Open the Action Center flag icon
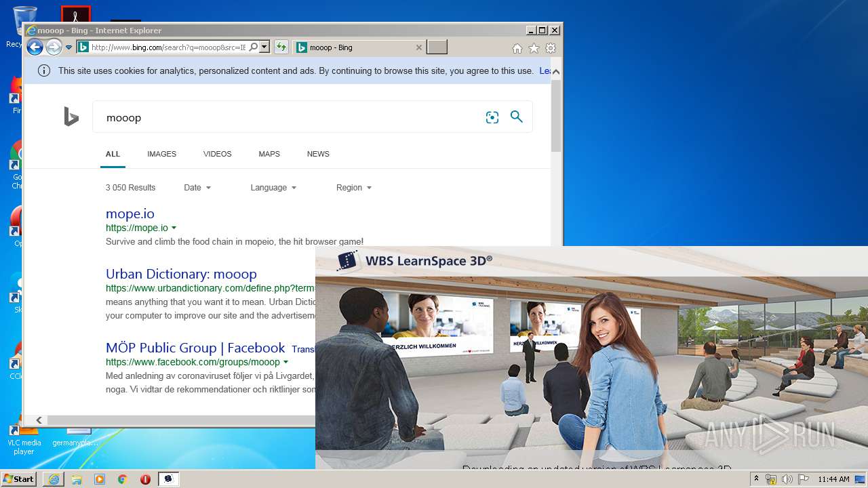 [x=803, y=479]
